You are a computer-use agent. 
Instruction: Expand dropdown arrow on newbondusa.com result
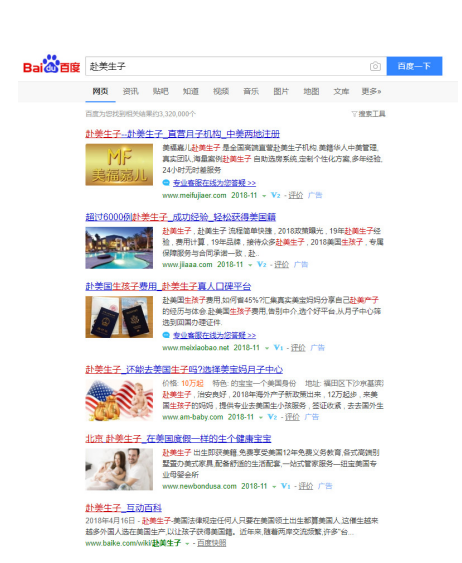pyautogui.click(x=274, y=487)
